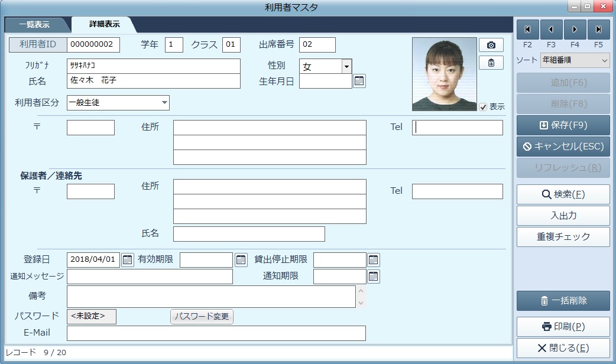Open calendar picker for 通知期限

tap(373, 277)
